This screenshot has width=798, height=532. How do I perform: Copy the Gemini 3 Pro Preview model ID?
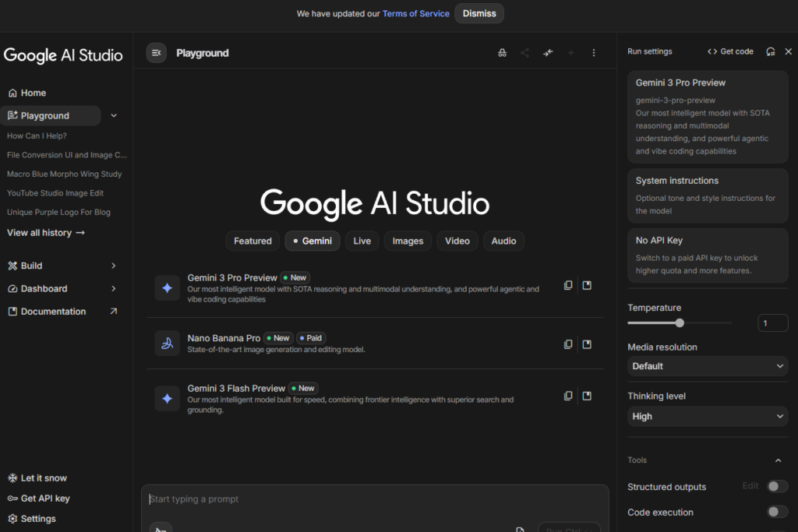tap(568, 285)
